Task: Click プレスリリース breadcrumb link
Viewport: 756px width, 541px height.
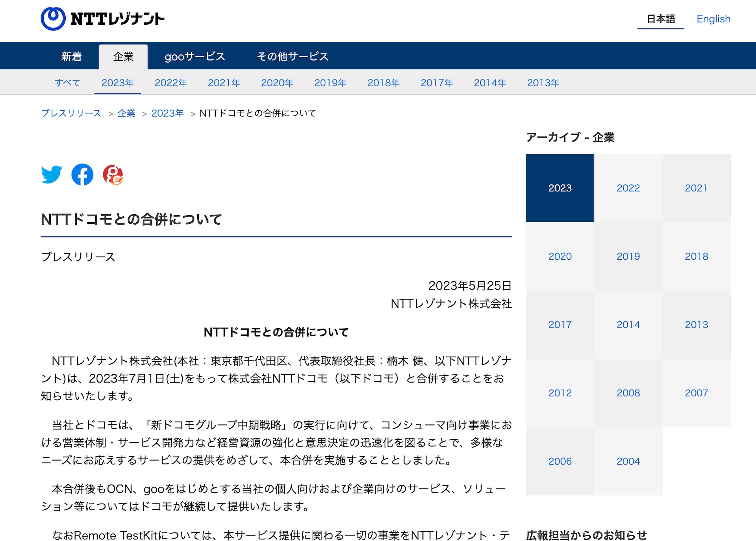Action: point(71,113)
